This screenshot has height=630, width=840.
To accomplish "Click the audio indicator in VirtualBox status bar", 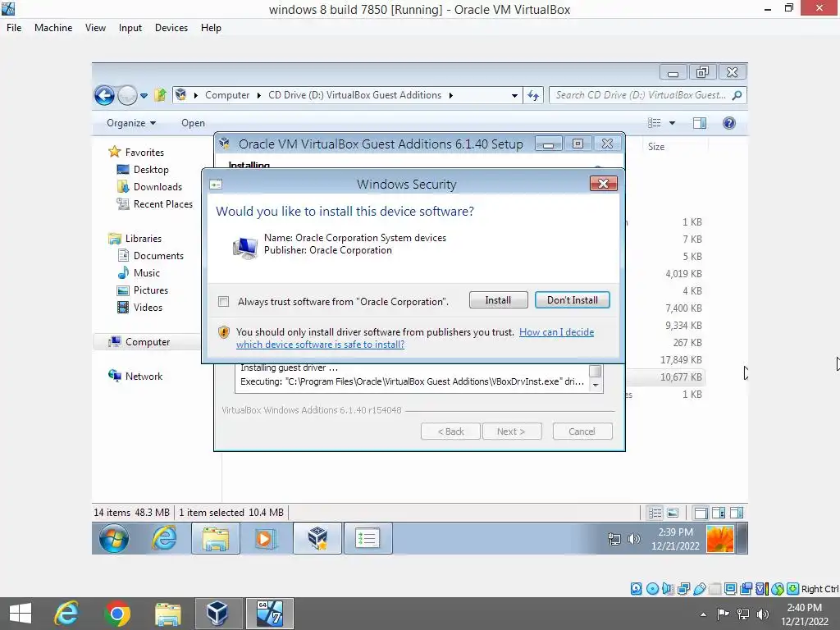I will 668,589.
